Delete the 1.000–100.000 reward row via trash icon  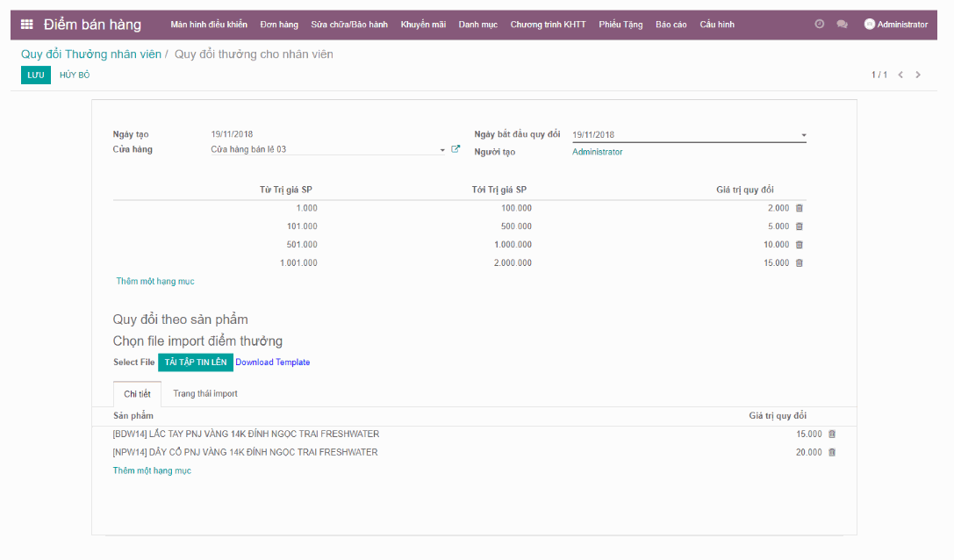(x=799, y=208)
